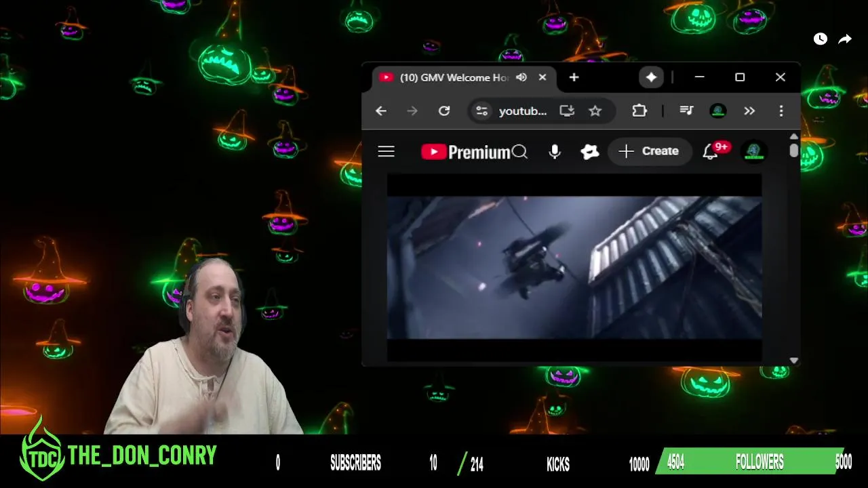The image size is (868, 488).
Task: Open Chrome three-dot menu
Action: tap(781, 110)
